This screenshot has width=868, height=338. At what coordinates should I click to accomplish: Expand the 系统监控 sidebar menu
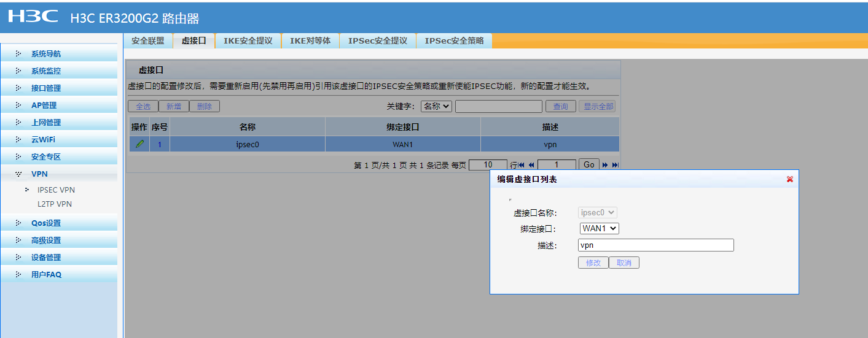pos(59,71)
